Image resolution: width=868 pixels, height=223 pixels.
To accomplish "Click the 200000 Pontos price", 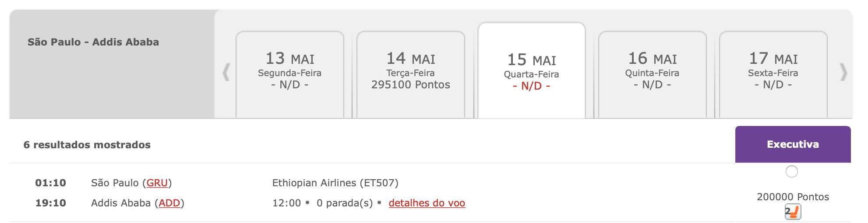I will click(793, 197).
